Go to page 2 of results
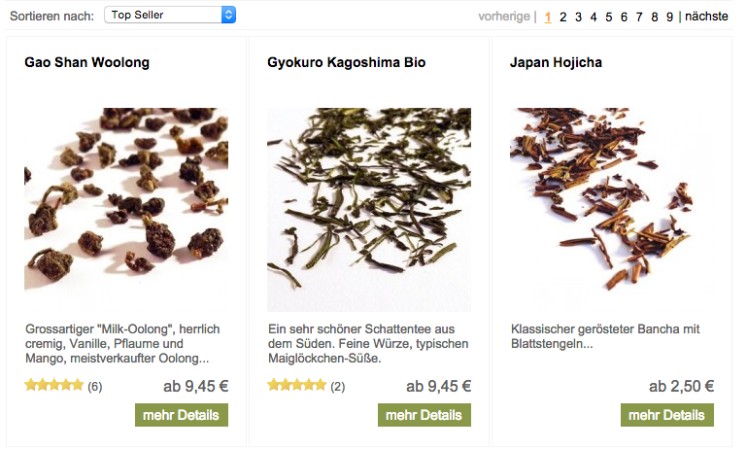 coord(563,17)
